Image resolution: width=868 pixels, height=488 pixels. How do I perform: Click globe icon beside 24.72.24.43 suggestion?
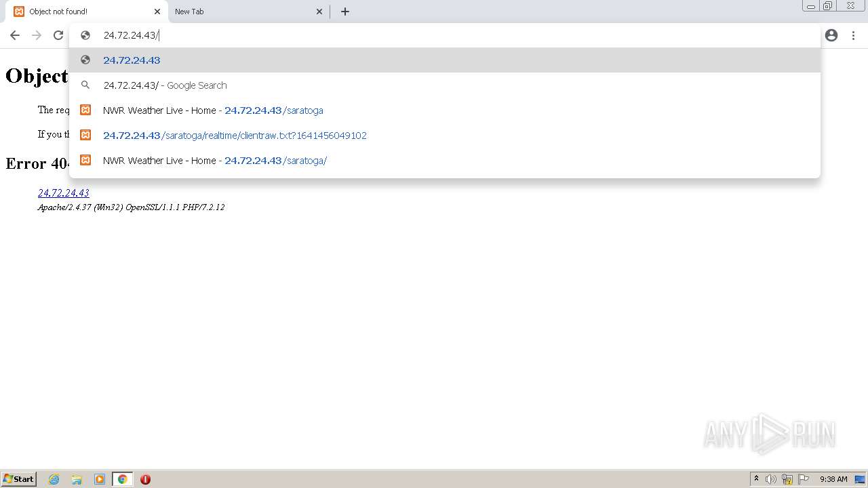click(85, 60)
